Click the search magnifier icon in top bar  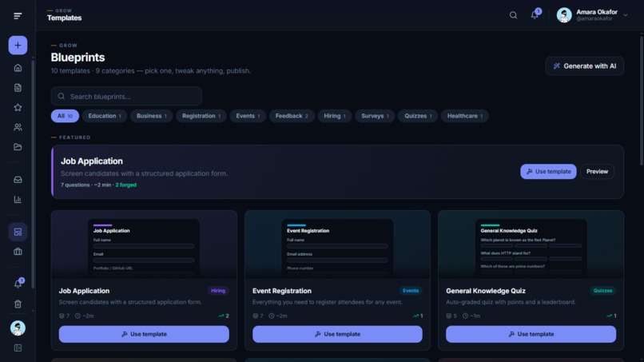coord(513,15)
